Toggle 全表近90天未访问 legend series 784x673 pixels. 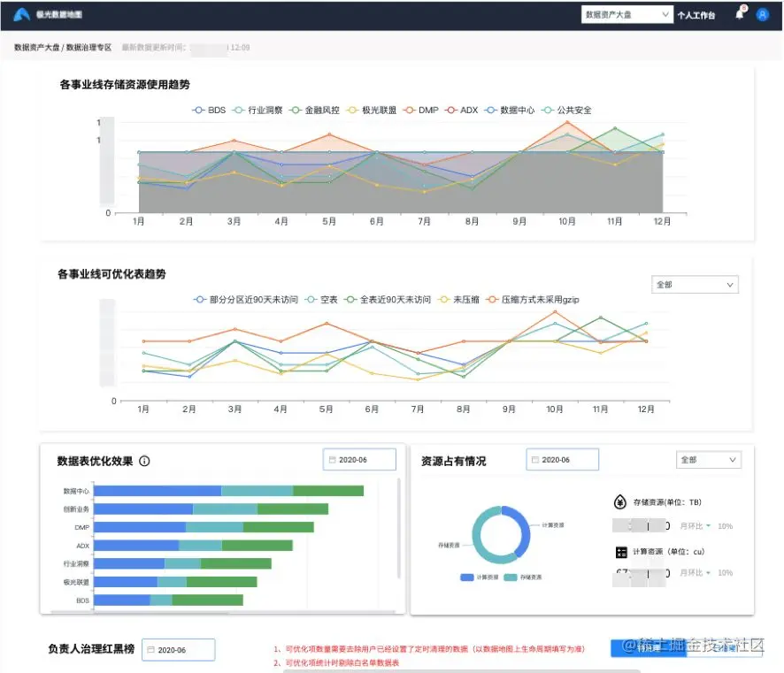click(x=388, y=299)
